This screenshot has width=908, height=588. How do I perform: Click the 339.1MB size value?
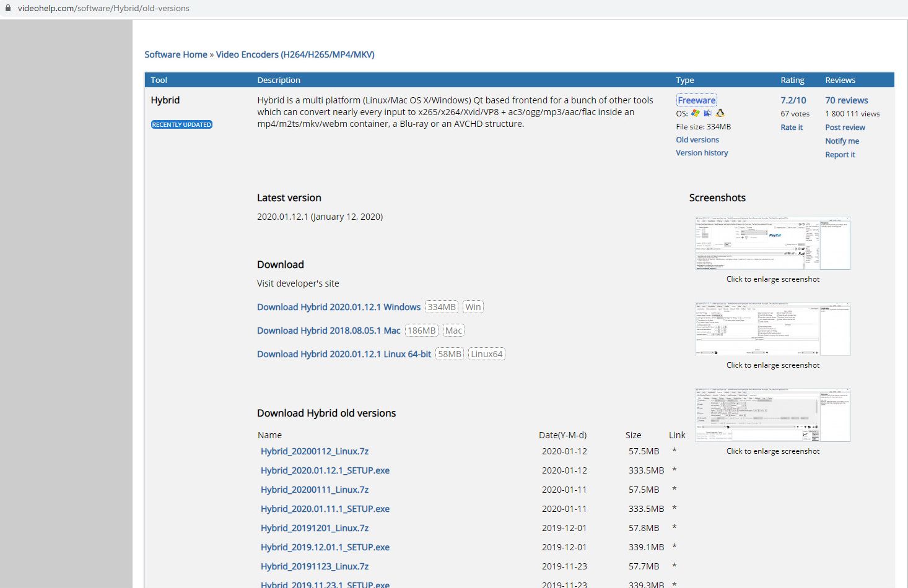tap(646, 547)
